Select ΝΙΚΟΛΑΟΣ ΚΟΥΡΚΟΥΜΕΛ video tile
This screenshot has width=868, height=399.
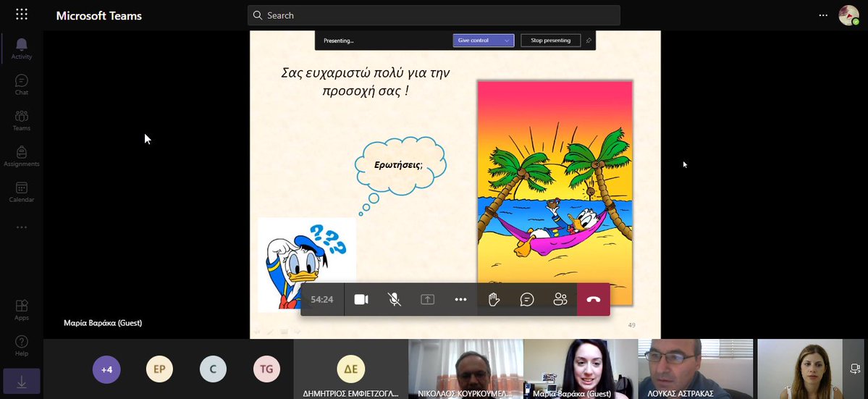465,369
